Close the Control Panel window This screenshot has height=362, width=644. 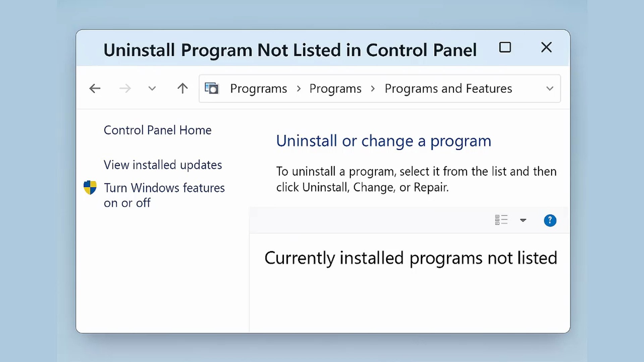(546, 47)
